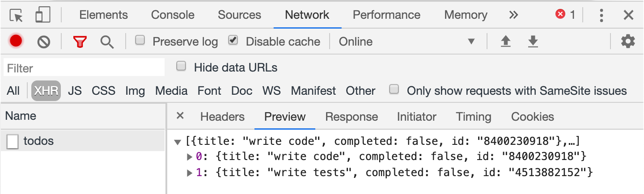Expand array item 0 in preview

(x=190, y=157)
